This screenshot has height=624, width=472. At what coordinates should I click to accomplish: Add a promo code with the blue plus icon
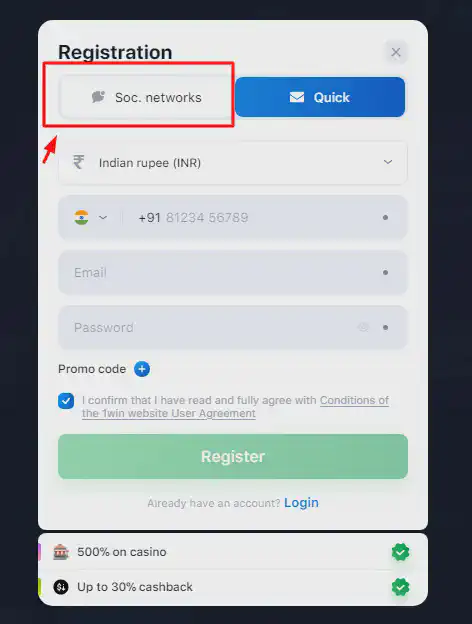pos(142,369)
